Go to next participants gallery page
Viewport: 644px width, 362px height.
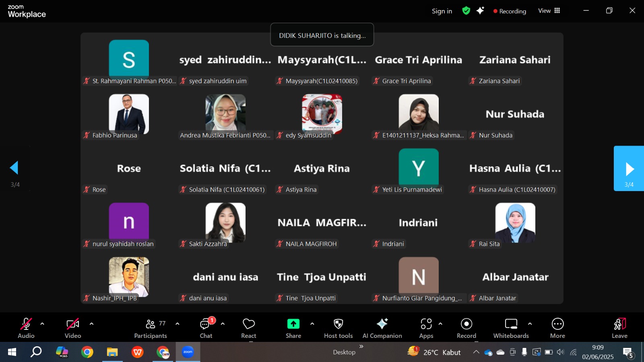point(629,169)
